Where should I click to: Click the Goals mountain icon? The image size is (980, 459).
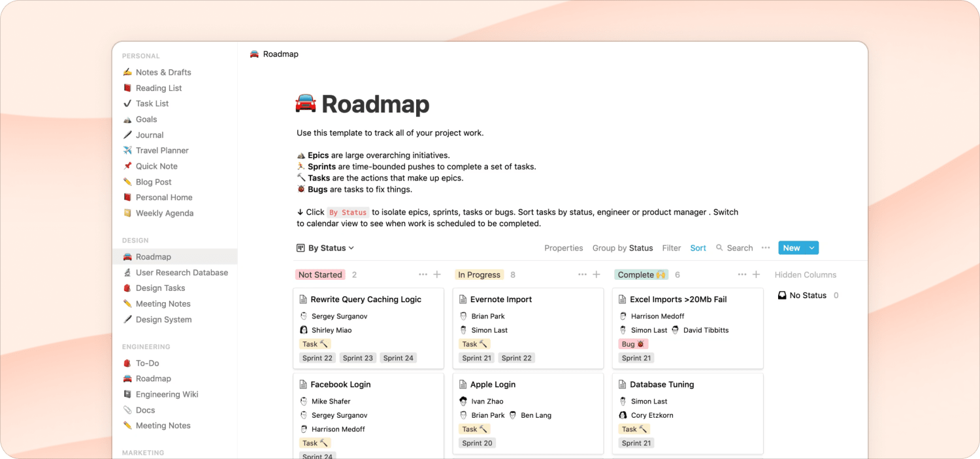pos(127,120)
